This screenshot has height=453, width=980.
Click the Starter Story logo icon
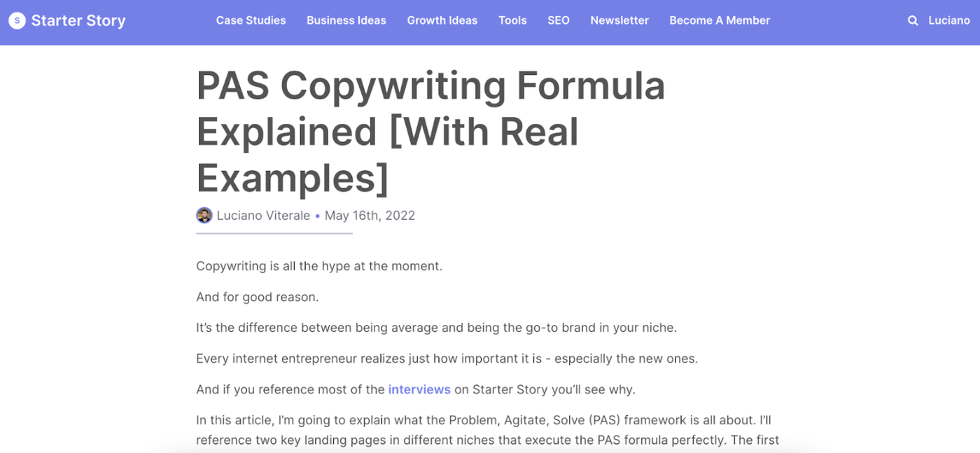tap(17, 21)
